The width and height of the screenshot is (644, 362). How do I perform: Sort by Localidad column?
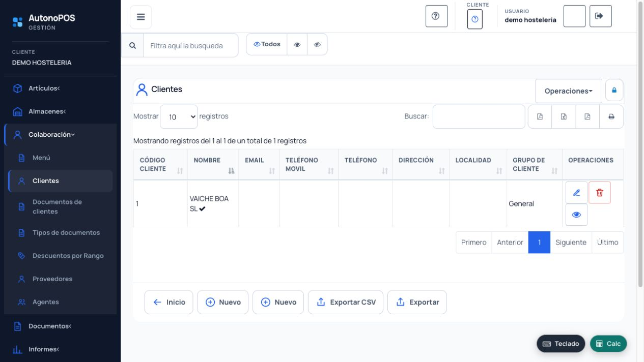(478, 165)
